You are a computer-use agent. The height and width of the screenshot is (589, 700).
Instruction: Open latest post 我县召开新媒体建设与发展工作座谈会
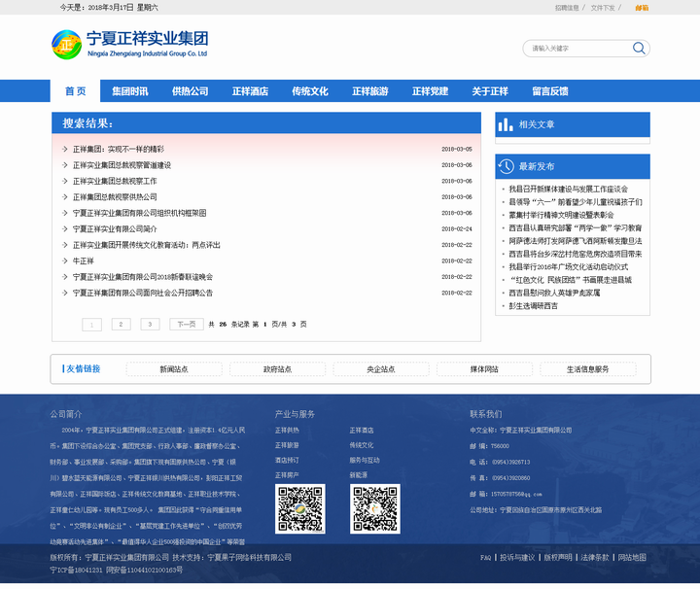pyautogui.click(x=569, y=189)
